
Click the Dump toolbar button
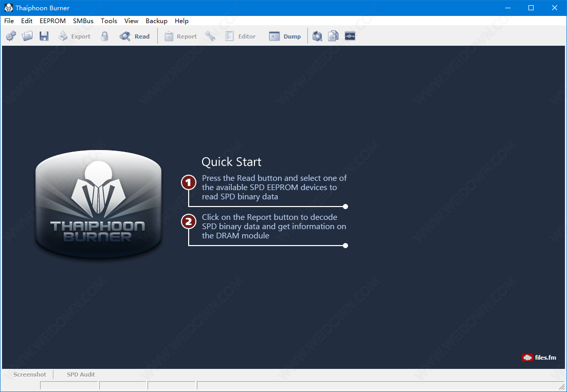[285, 36]
